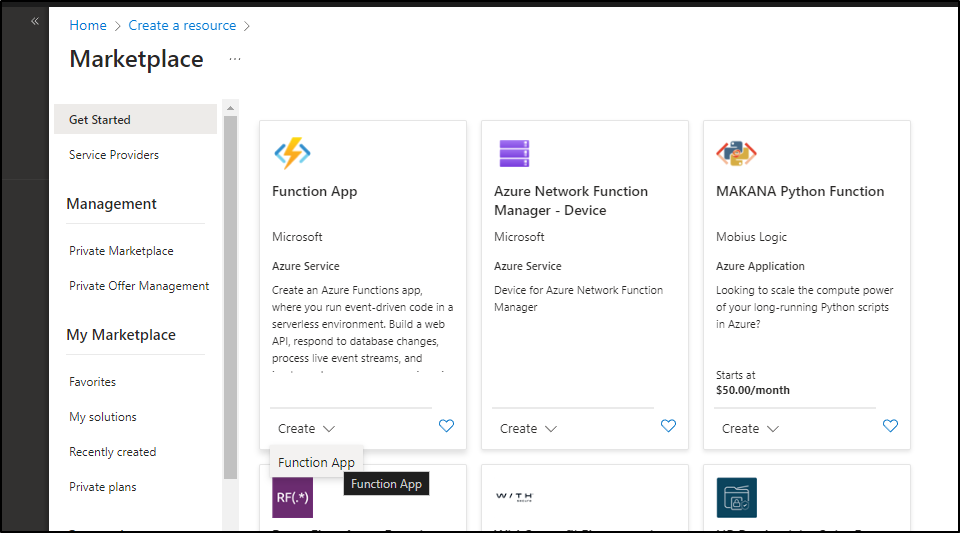Image resolution: width=960 pixels, height=533 pixels.
Task: Go to Create a resource breadcrumb
Action: coord(182,26)
